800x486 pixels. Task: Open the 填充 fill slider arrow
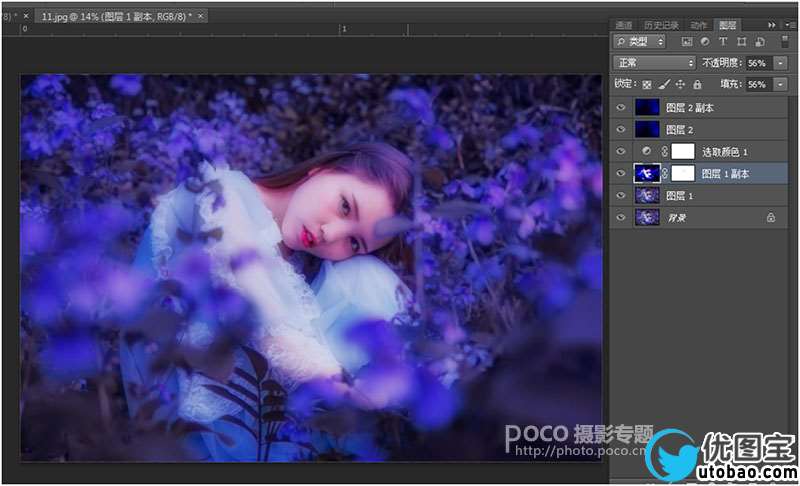[x=781, y=84]
